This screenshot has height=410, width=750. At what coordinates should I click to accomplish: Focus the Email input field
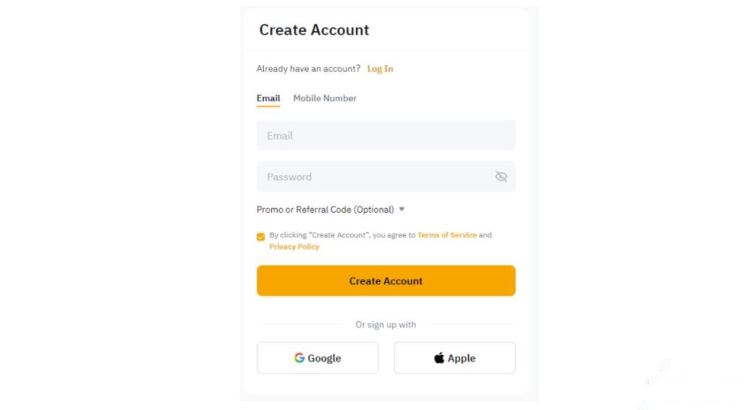pyautogui.click(x=386, y=136)
